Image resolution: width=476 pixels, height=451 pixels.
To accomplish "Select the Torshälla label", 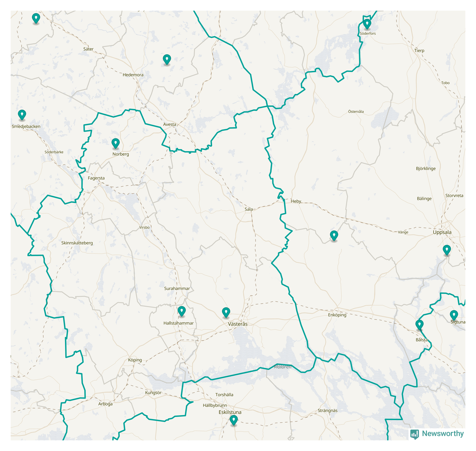I will tap(225, 395).
